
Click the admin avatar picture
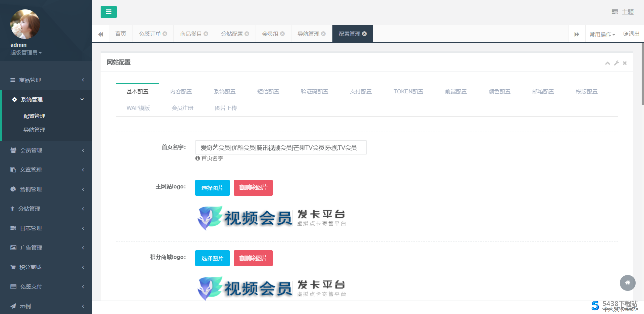[x=25, y=24]
